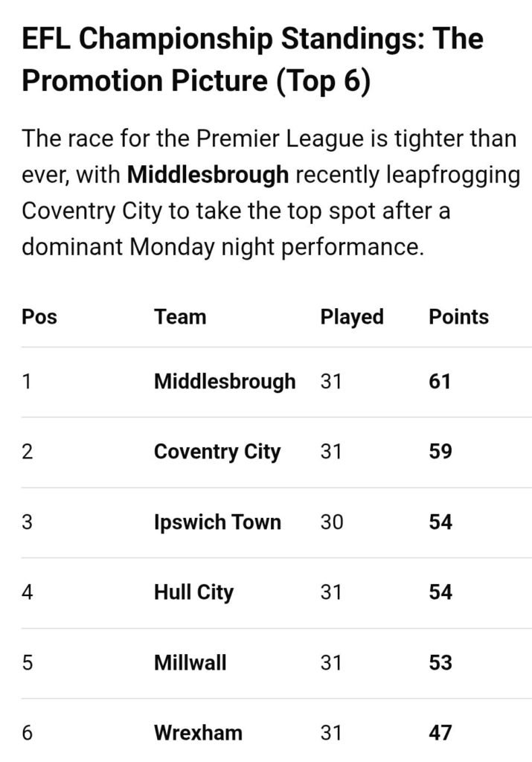Click Wrexham's 47 points value
The width and height of the screenshot is (532, 762).
click(x=440, y=733)
